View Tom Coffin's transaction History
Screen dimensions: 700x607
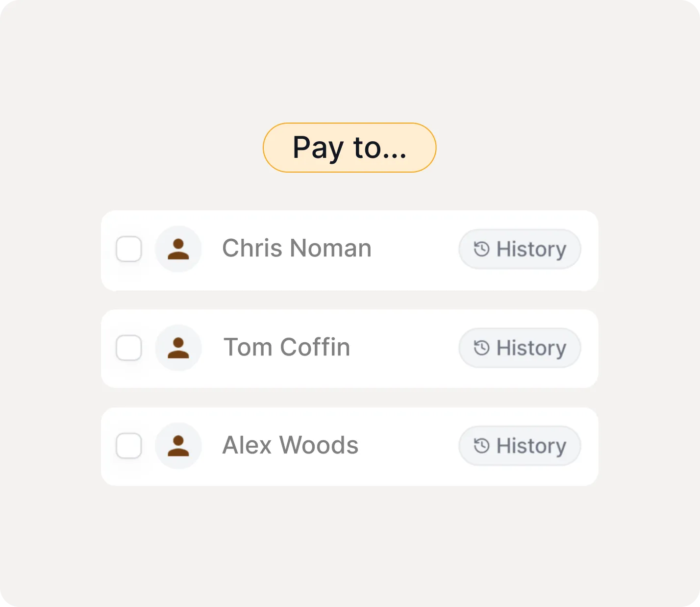[519, 348]
